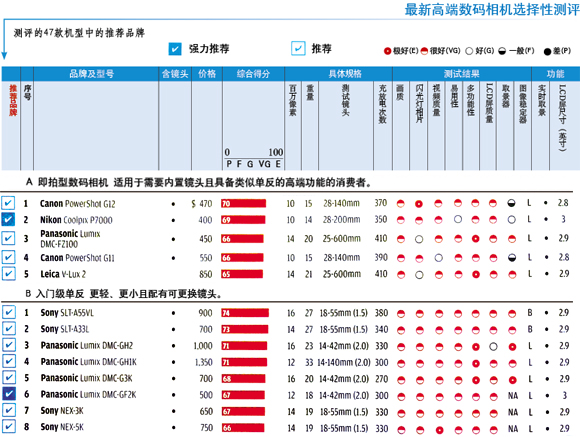
Task: Click the lens "28-200mm" for Nikon P7000
Action: tap(341, 220)
